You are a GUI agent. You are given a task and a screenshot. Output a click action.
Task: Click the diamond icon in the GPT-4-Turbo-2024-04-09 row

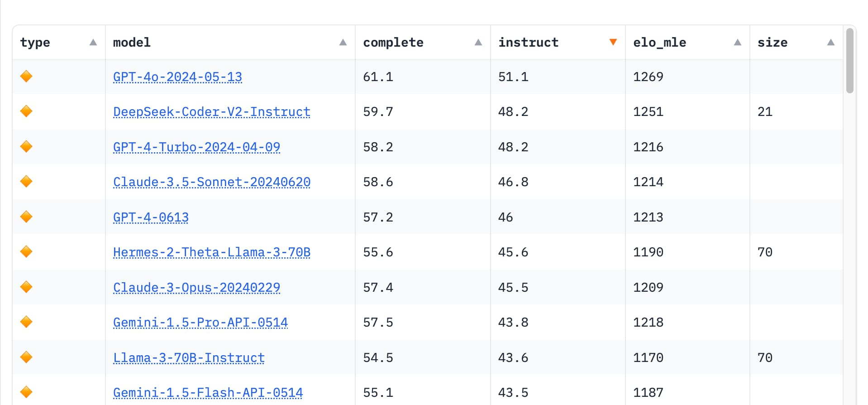tap(26, 146)
